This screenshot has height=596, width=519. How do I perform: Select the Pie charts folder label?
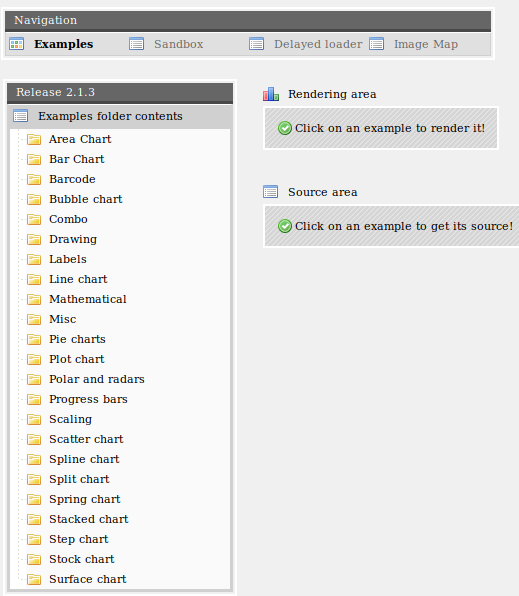(x=77, y=339)
